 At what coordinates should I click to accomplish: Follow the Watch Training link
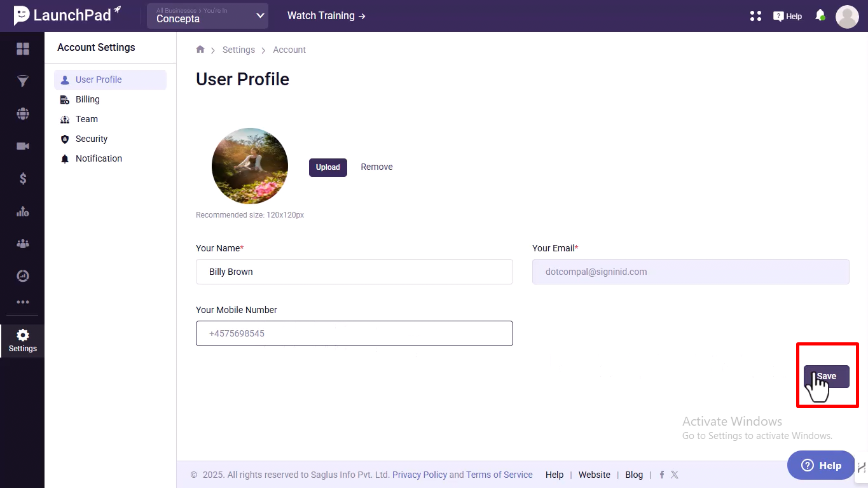tap(326, 16)
